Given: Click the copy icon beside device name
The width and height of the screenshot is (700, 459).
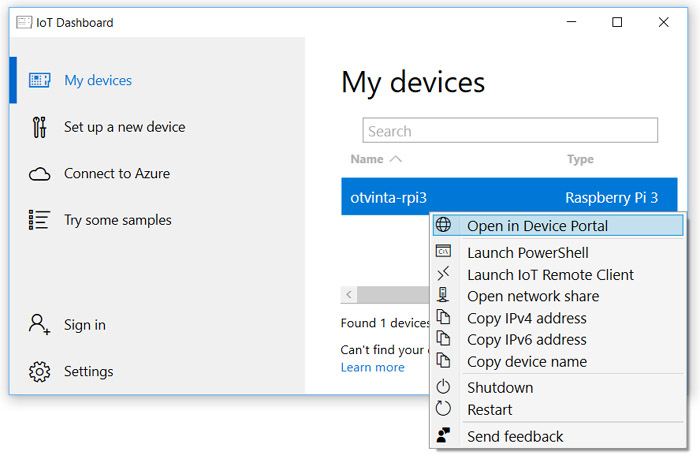Looking at the screenshot, I should (443, 360).
